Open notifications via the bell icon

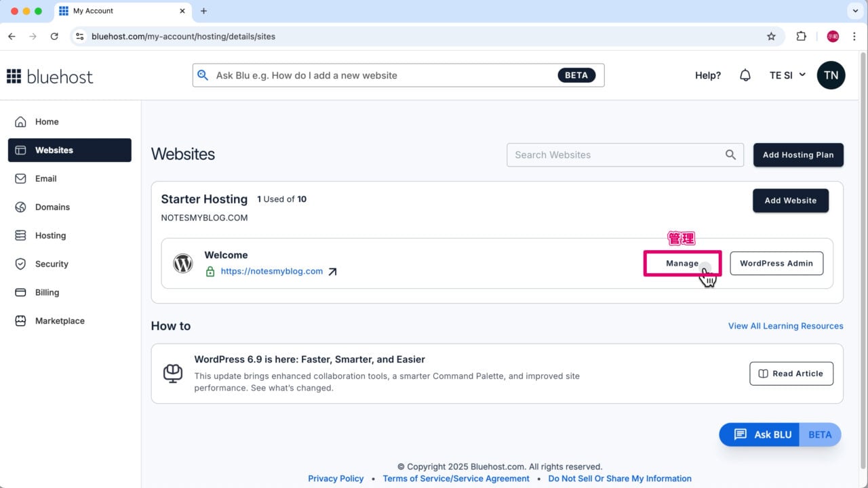coord(745,75)
